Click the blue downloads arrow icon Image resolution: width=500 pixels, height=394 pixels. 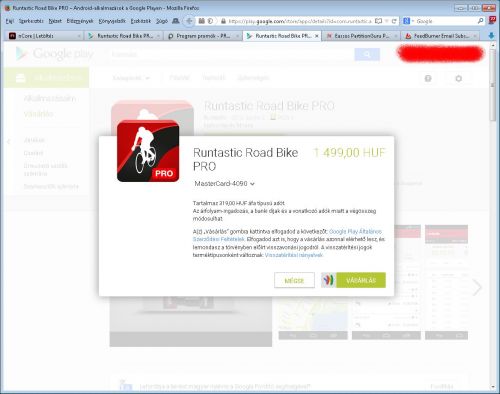pyautogui.click(x=491, y=36)
